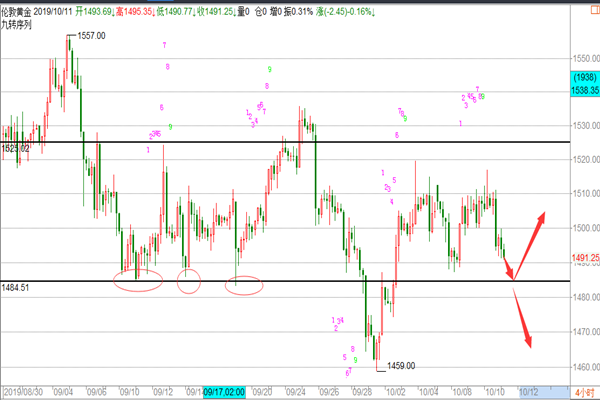Click the orange window layout icon top-right
This screenshot has height=400, width=600.
(592, 7)
